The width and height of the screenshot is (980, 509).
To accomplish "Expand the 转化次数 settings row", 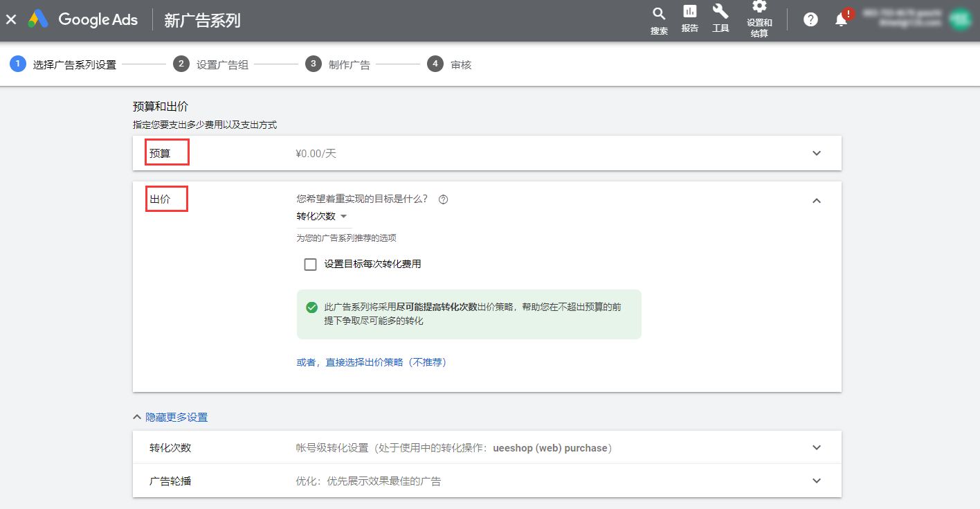I will click(817, 447).
